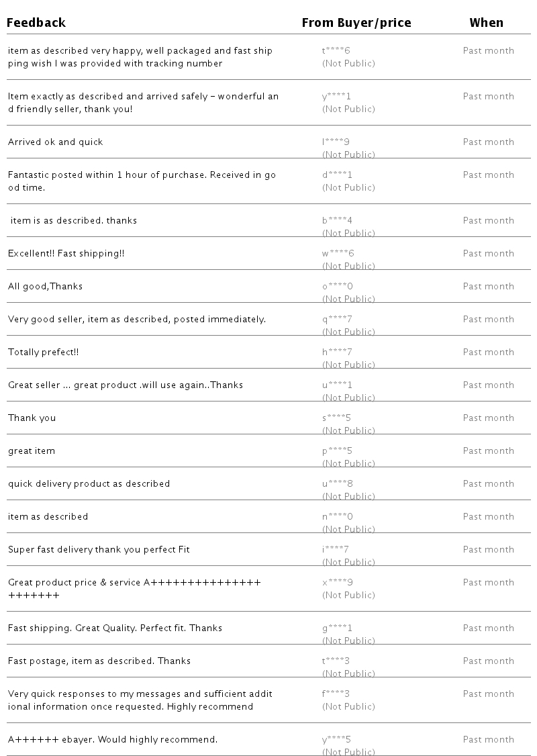Click buyer b****4 in the list
The image size is (537, 756).
337,221
